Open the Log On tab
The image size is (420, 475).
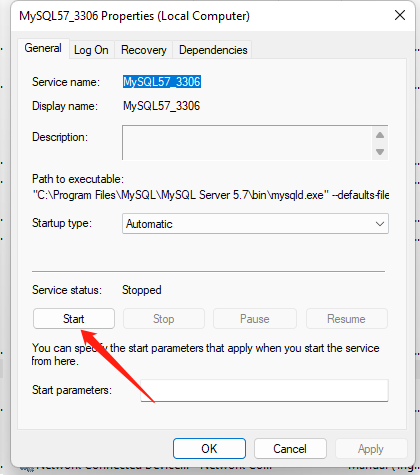91,50
